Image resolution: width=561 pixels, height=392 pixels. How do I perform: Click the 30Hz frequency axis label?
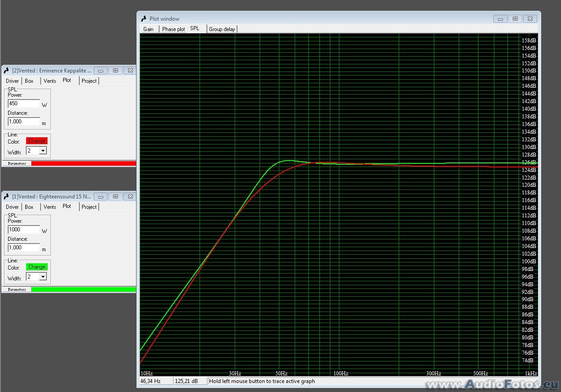(235, 374)
